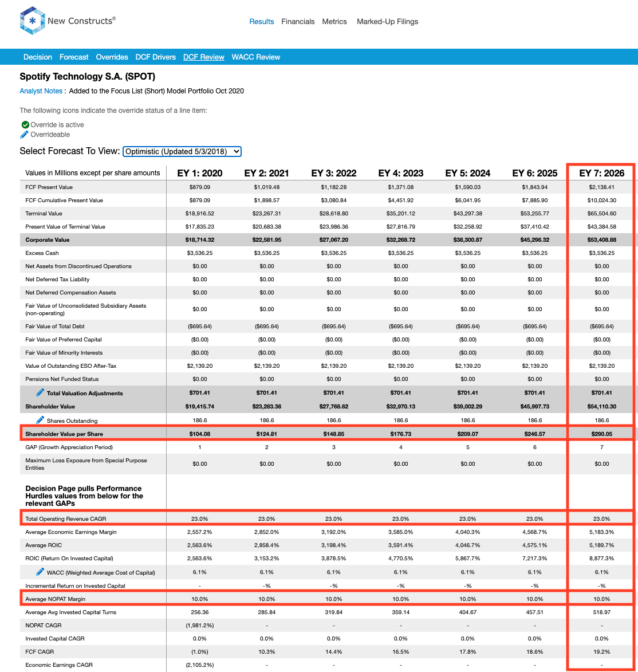
Task: Click pencil icon for WACC row
Action: 40,572
